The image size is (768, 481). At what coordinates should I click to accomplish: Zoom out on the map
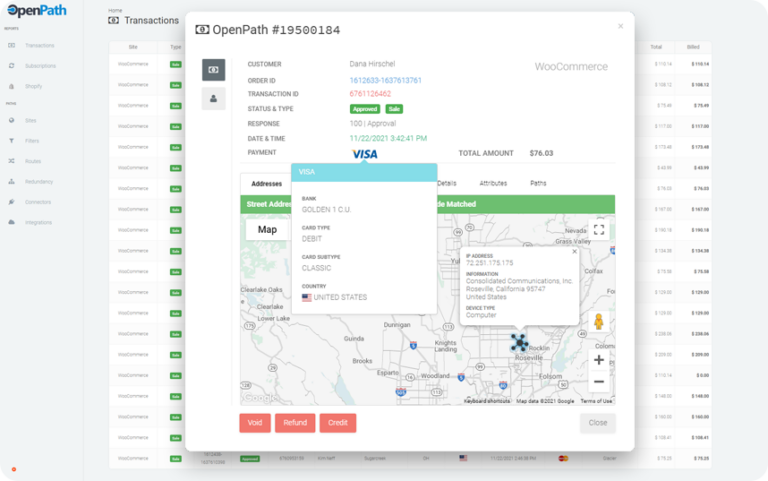tap(598, 382)
